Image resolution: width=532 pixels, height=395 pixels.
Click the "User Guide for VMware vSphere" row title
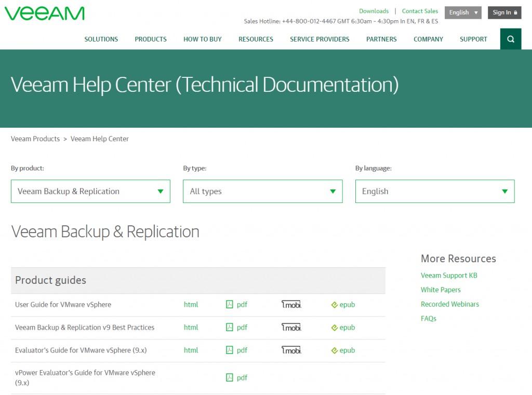(63, 305)
